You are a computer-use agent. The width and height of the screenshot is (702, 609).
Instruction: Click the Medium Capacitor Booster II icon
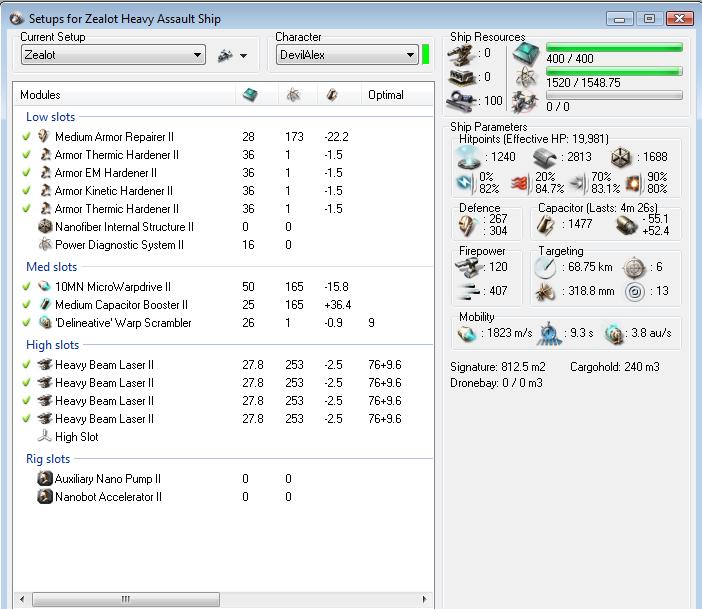pyautogui.click(x=44, y=304)
